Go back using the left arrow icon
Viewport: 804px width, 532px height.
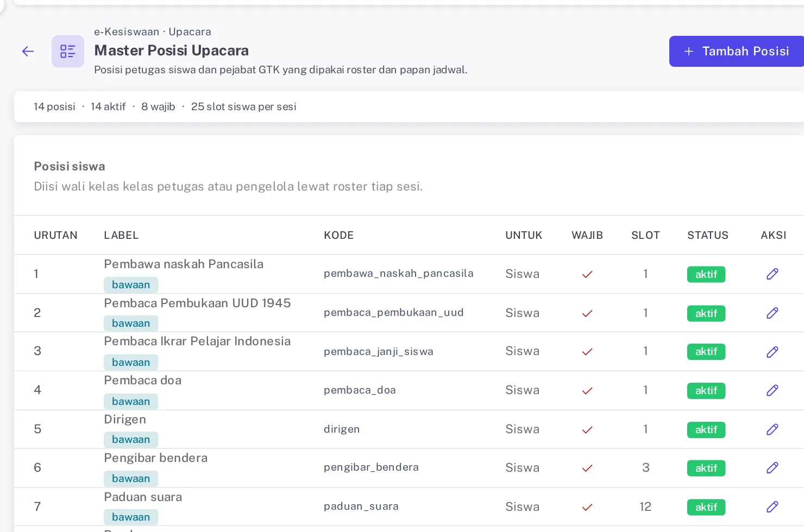(x=28, y=52)
